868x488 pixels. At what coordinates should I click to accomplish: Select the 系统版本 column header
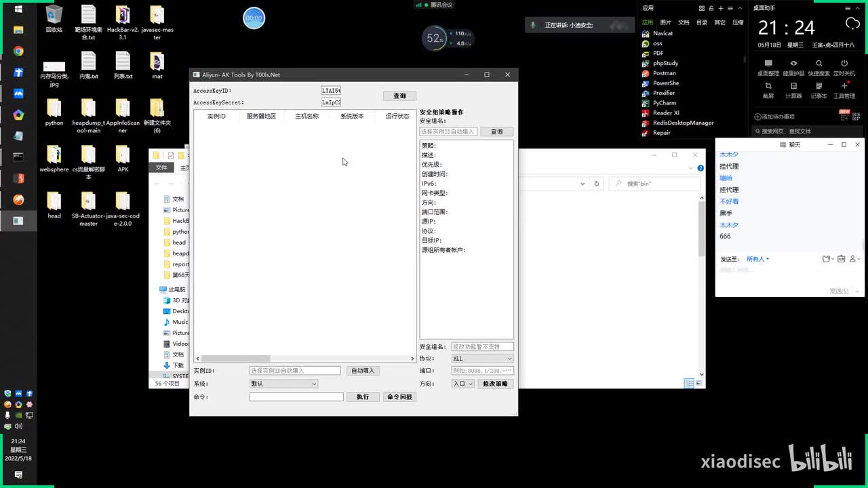tap(352, 117)
